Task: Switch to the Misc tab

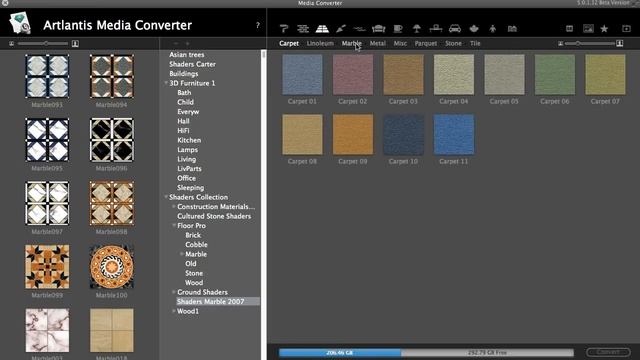Action: click(400, 43)
